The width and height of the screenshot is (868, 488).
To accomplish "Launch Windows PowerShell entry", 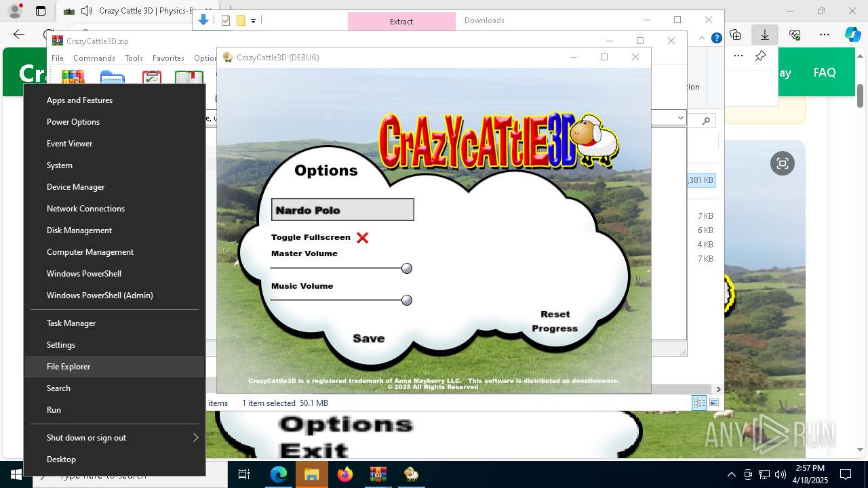I will point(115,274).
